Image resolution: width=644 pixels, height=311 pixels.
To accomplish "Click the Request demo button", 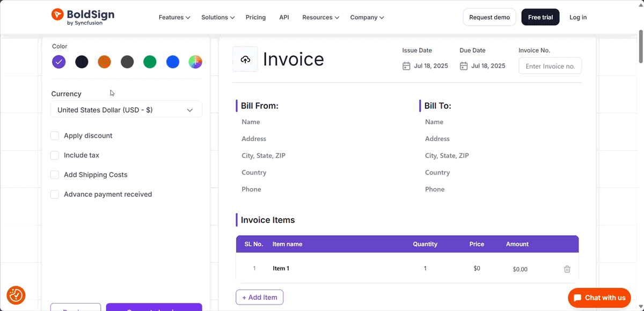I will pos(489,17).
